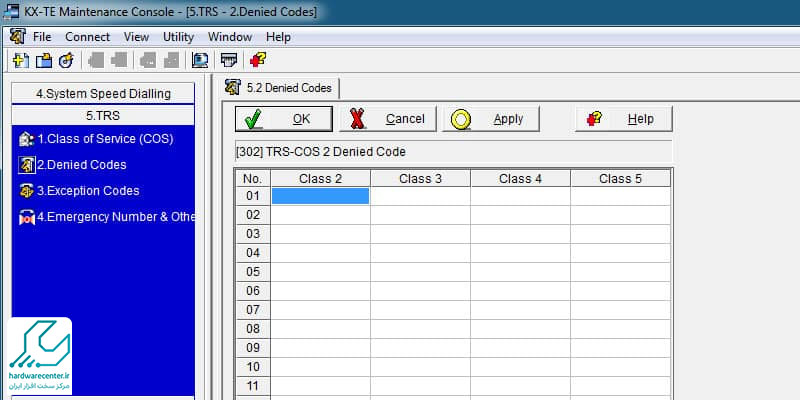Click row number 09 header
Image resolution: width=800 pixels, height=400 pixels.
(253, 348)
